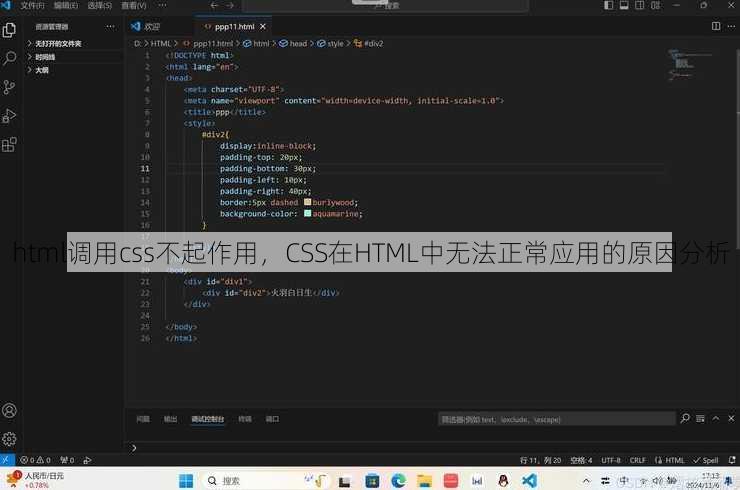
Task: Click the ports forwarded indicator in status bar
Action: point(67,460)
